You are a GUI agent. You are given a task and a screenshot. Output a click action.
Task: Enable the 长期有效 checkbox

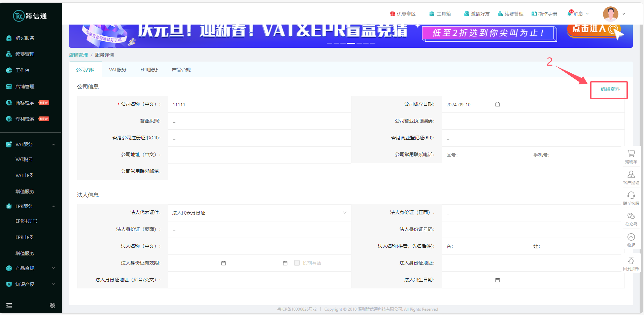coord(297,263)
